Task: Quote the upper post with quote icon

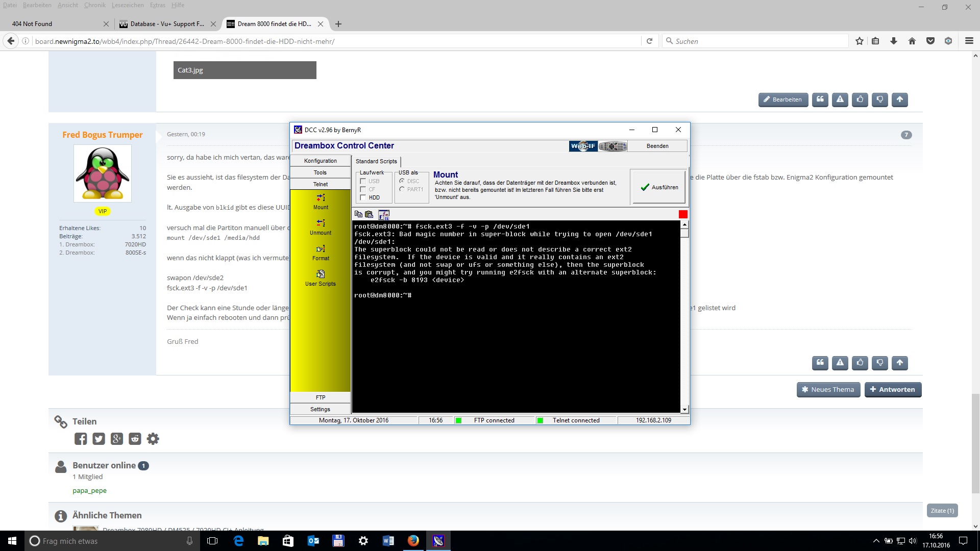Action: (x=820, y=99)
